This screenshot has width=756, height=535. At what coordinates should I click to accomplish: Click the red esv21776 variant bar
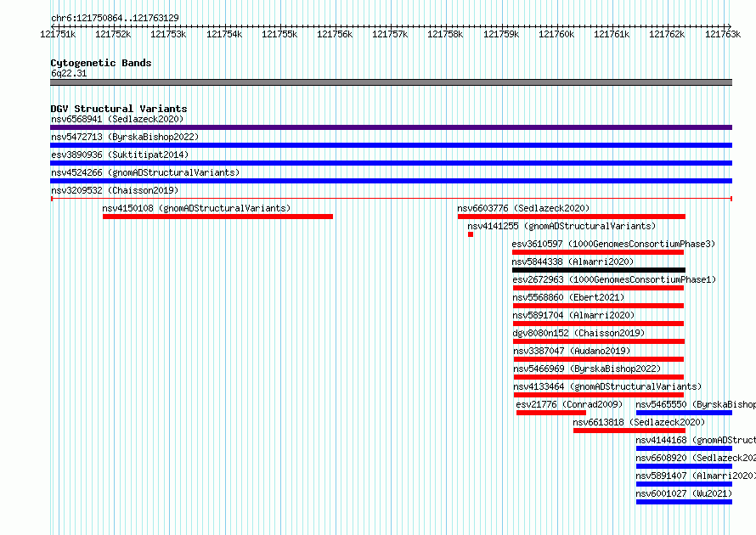551,413
